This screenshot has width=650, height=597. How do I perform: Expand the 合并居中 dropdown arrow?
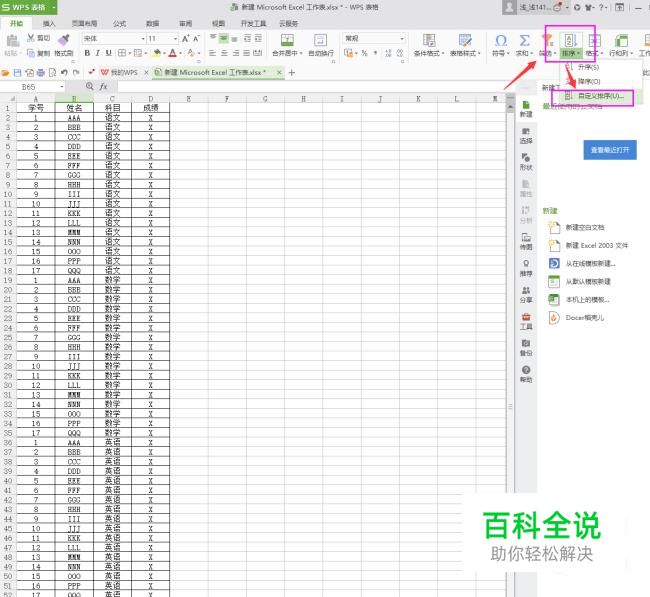click(301, 53)
